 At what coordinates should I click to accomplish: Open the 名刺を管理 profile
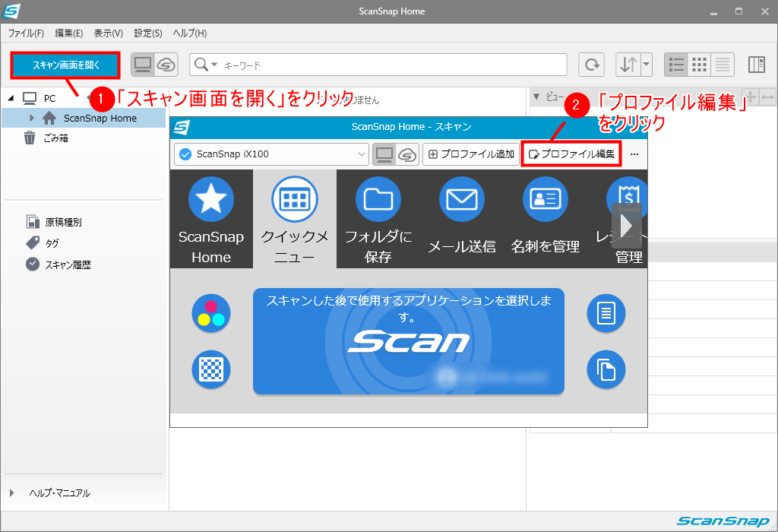click(545, 199)
